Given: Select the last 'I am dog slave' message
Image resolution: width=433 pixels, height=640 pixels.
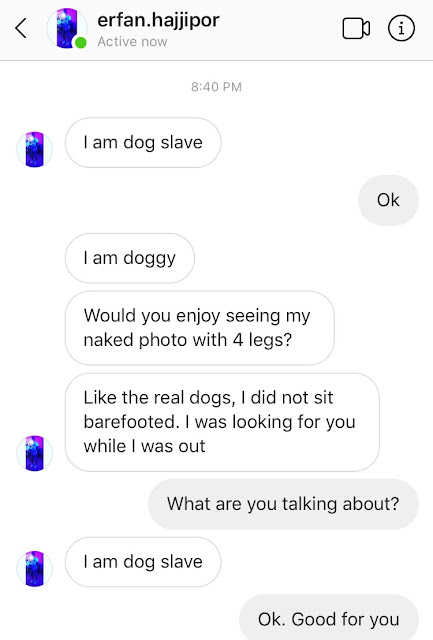Looking at the screenshot, I should pyautogui.click(x=143, y=562).
